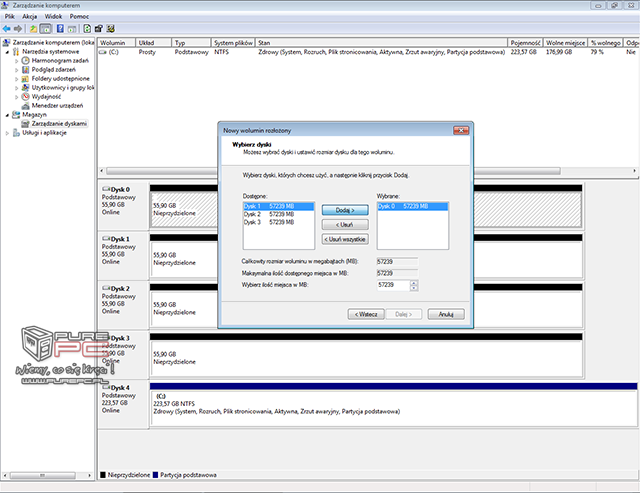640x493 pixels.
Task: Select the Menedżer urządzeń icon
Action: (x=25, y=106)
